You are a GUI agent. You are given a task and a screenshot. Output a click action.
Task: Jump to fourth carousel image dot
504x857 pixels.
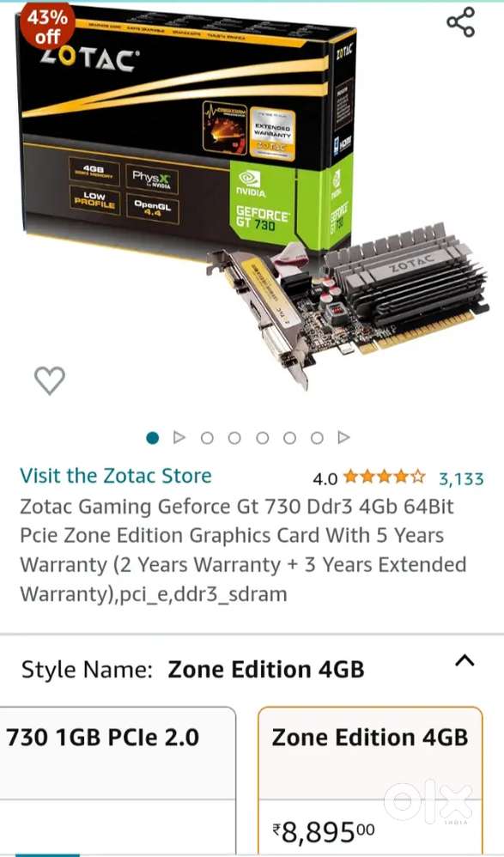(234, 438)
